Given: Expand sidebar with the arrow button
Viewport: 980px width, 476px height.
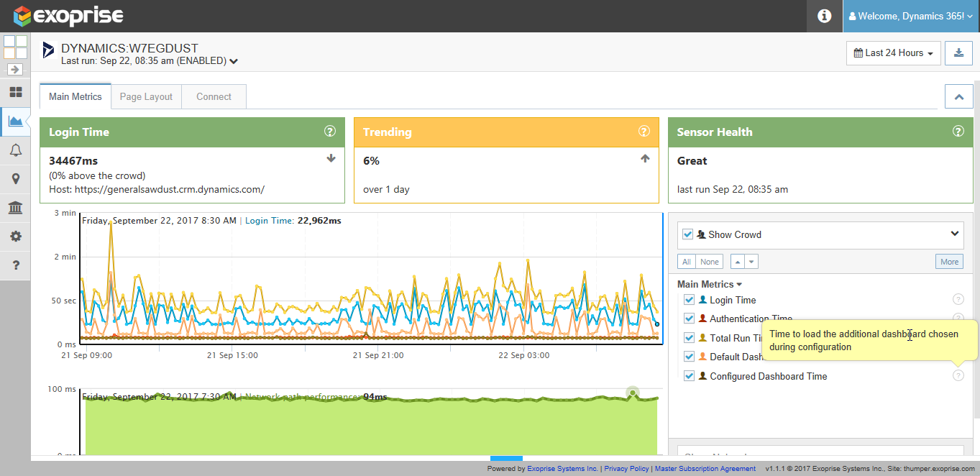Looking at the screenshot, I should pos(15,70).
